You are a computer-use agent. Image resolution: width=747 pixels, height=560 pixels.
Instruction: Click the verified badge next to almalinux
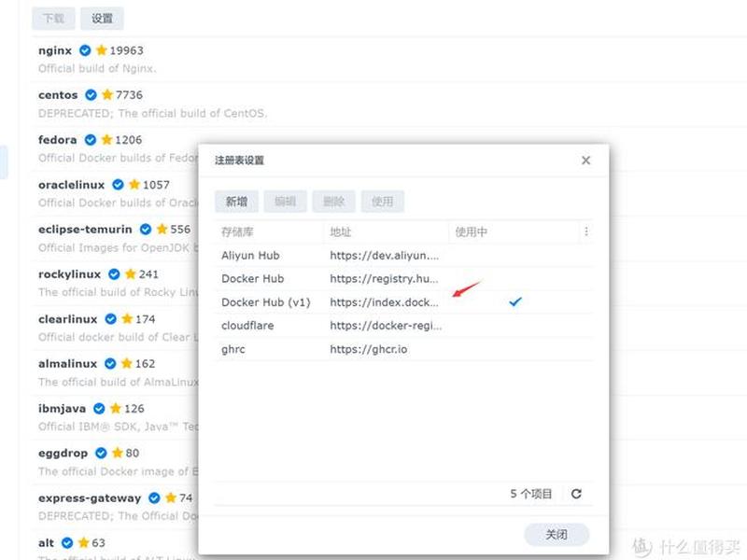(110, 363)
